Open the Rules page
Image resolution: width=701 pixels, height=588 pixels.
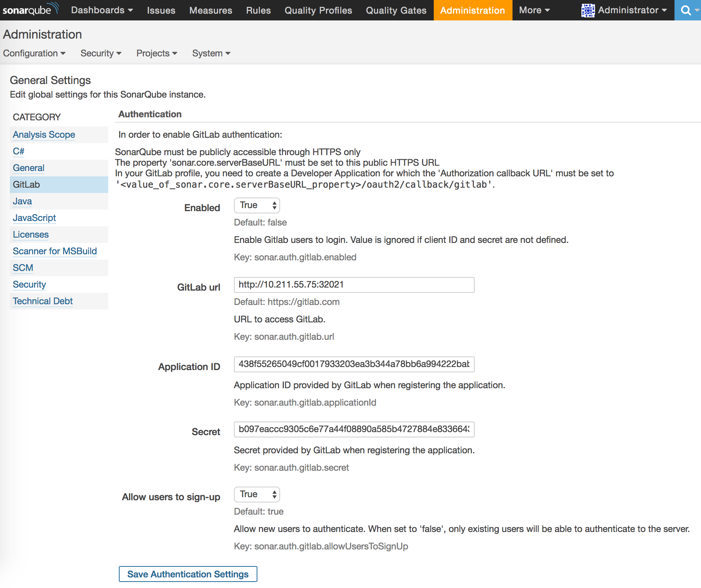point(258,10)
